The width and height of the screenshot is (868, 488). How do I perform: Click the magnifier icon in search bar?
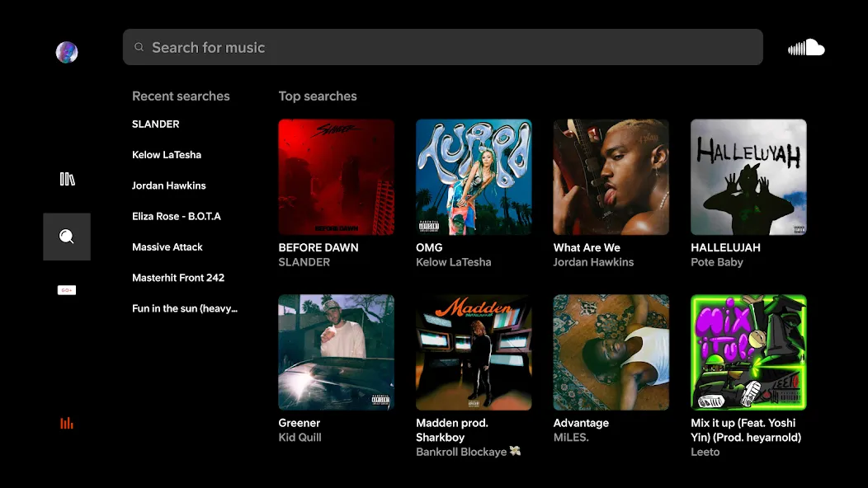139,47
